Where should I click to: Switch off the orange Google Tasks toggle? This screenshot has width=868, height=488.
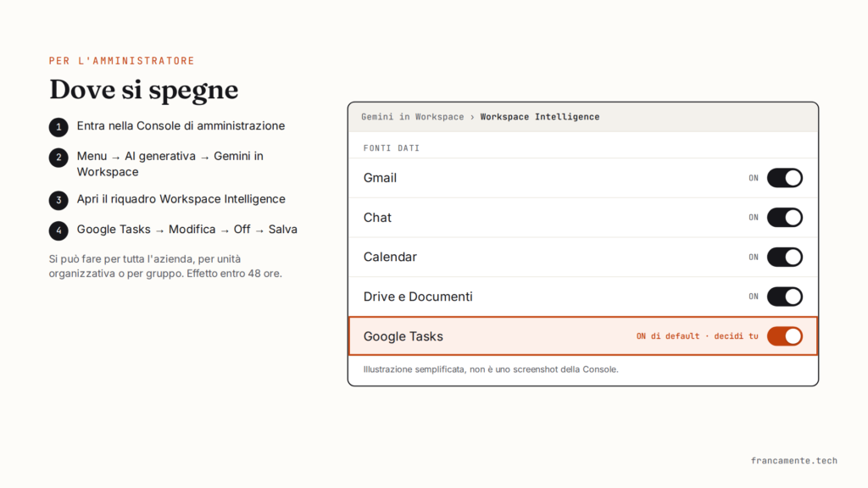point(784,336)
